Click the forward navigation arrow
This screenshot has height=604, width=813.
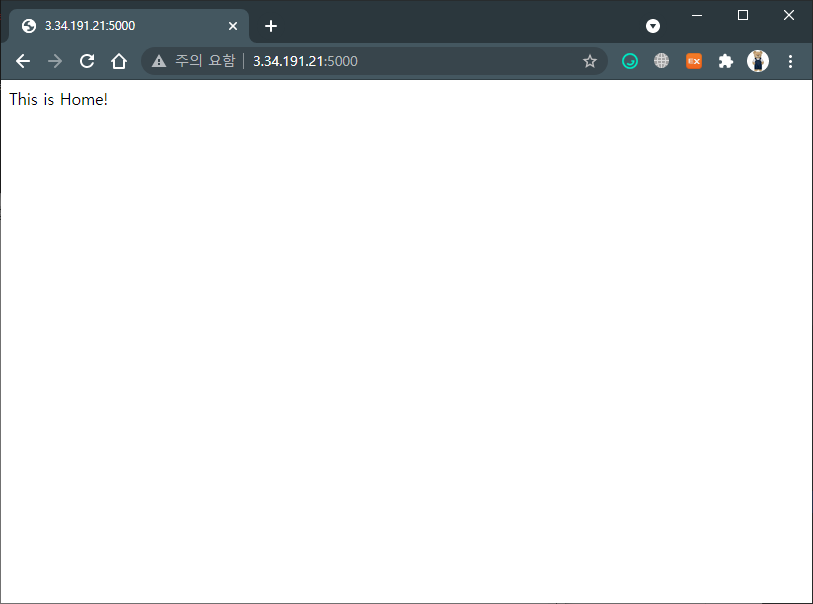55,61
